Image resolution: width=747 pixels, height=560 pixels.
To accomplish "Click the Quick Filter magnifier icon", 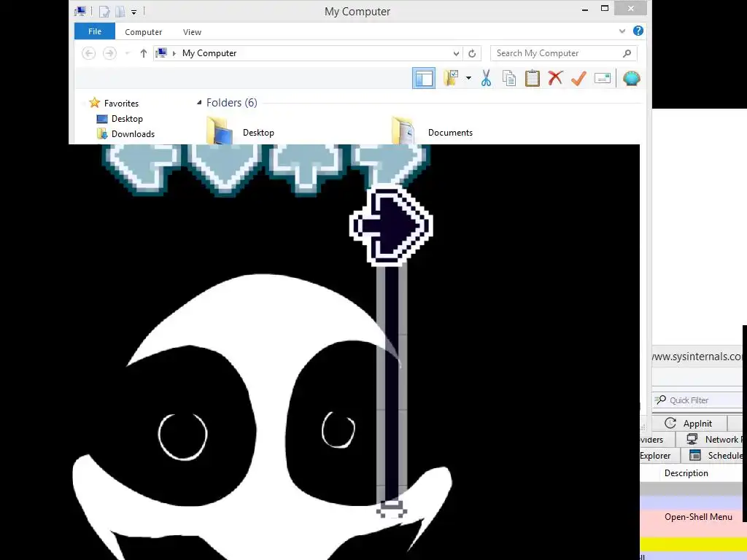I will [x=660, y=400].
